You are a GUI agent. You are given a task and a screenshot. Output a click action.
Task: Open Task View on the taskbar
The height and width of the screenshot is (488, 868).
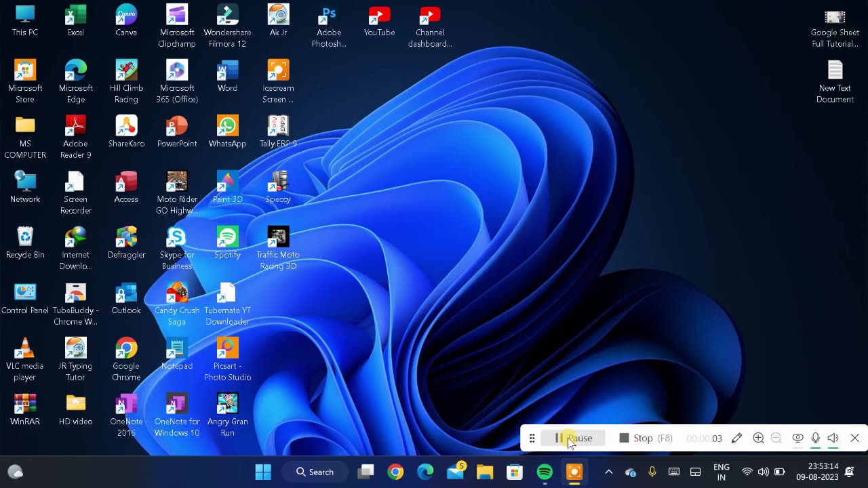(366, 472)
